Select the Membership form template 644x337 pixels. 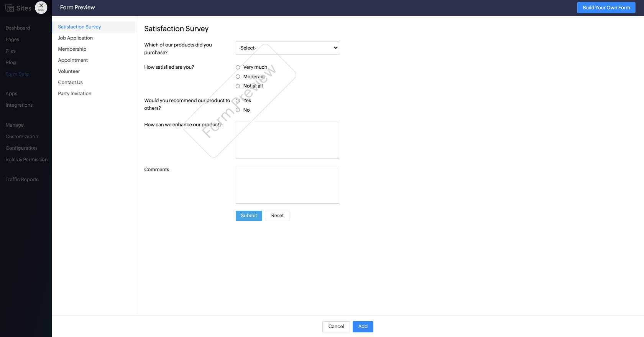tap(72, 49)
